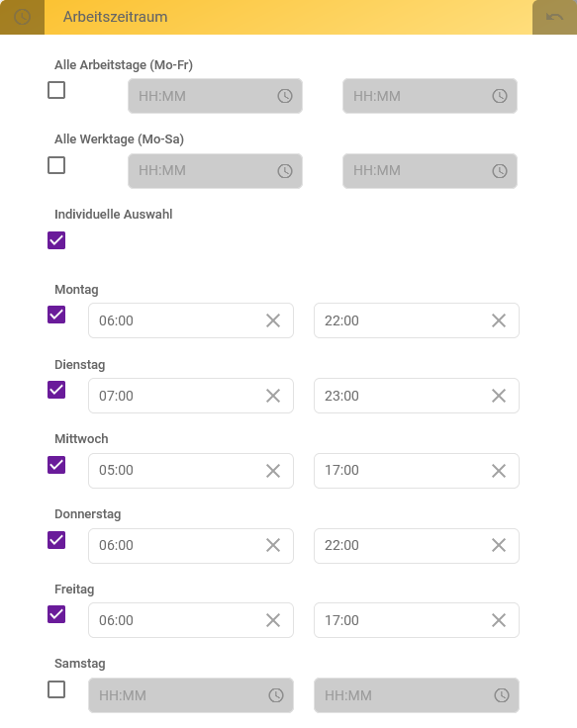Click the clock icon beside Arbeitszeitraum title
Viewport: 577px width, 728px height.
[23, 17]
